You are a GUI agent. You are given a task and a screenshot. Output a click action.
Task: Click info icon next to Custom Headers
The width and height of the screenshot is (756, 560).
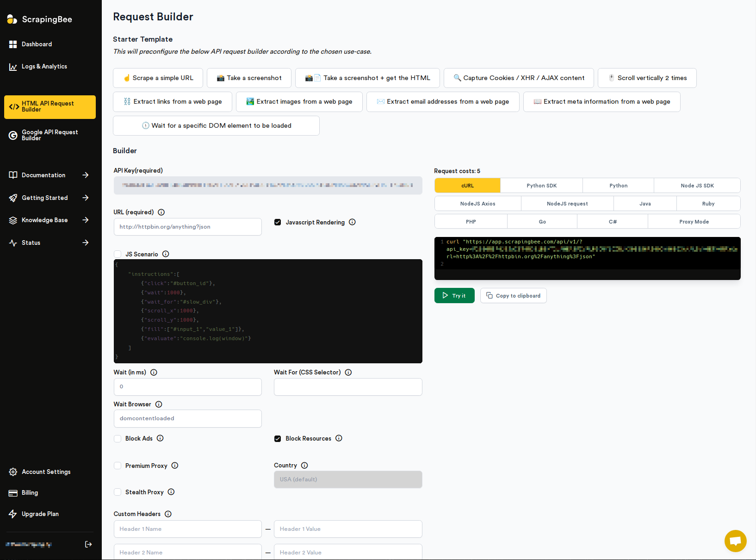168,514
